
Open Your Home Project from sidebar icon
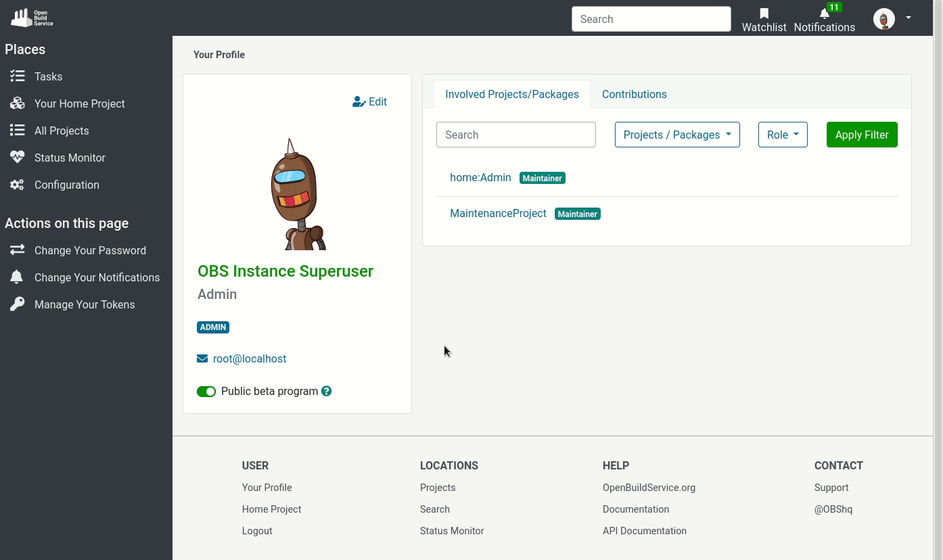click(x=18, y=103)
